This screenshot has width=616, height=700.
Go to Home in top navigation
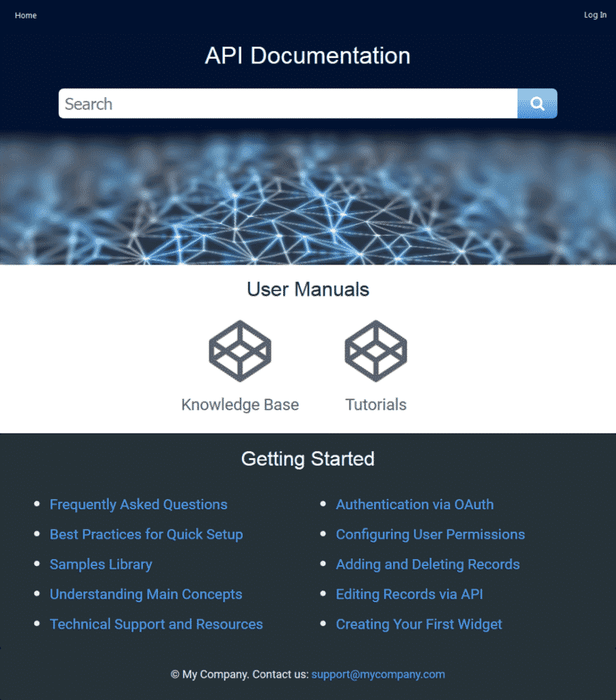click(26, 15)
